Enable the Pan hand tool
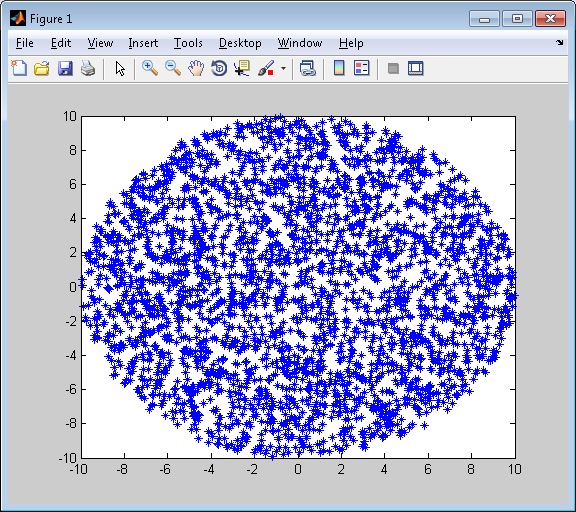This screenshot has width=576, height=512. [196, 68]
